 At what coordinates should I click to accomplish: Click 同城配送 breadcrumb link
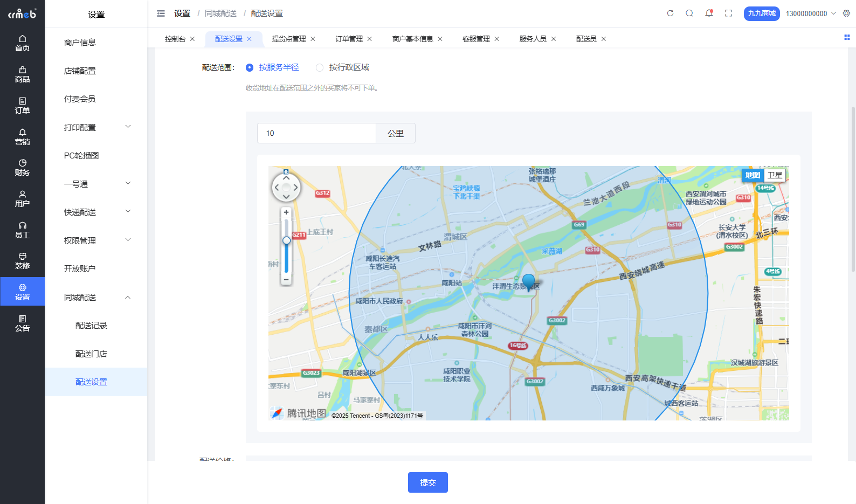[220, 13]
